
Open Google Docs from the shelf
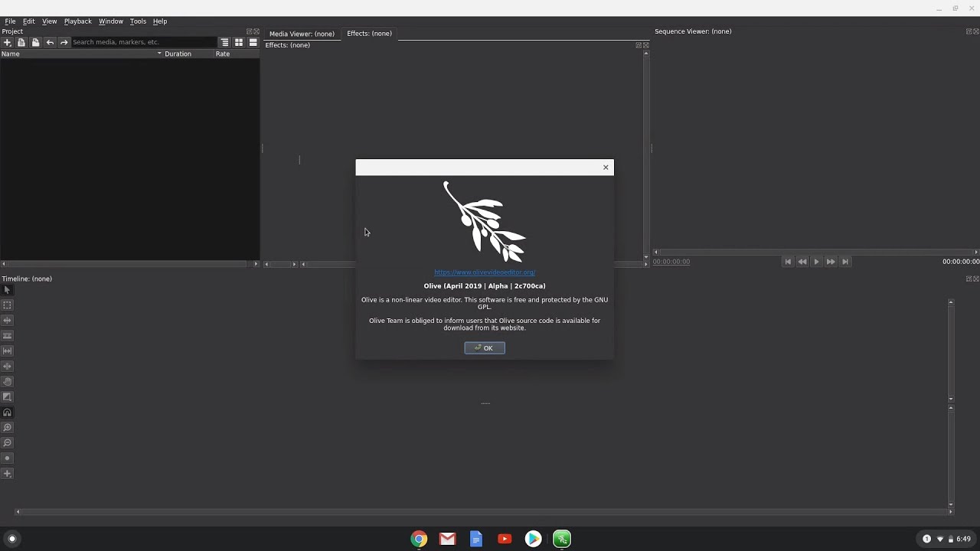point(476,540)
